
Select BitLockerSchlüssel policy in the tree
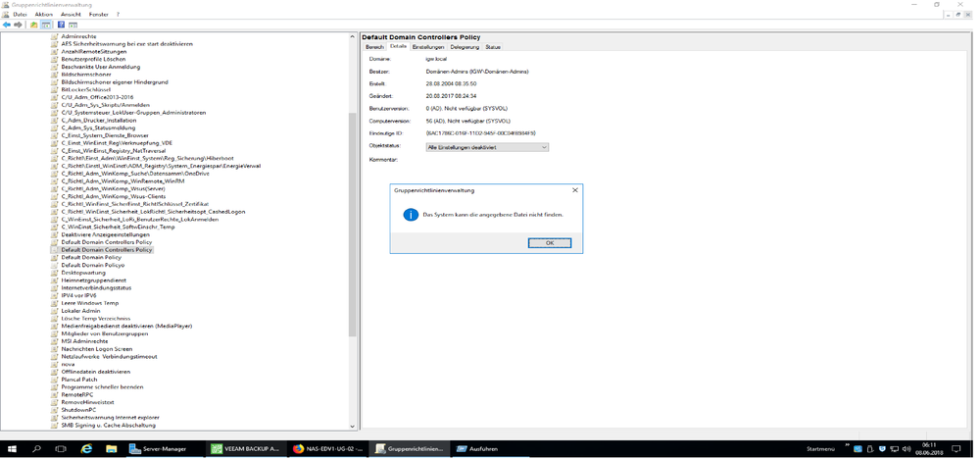(85, 89)
